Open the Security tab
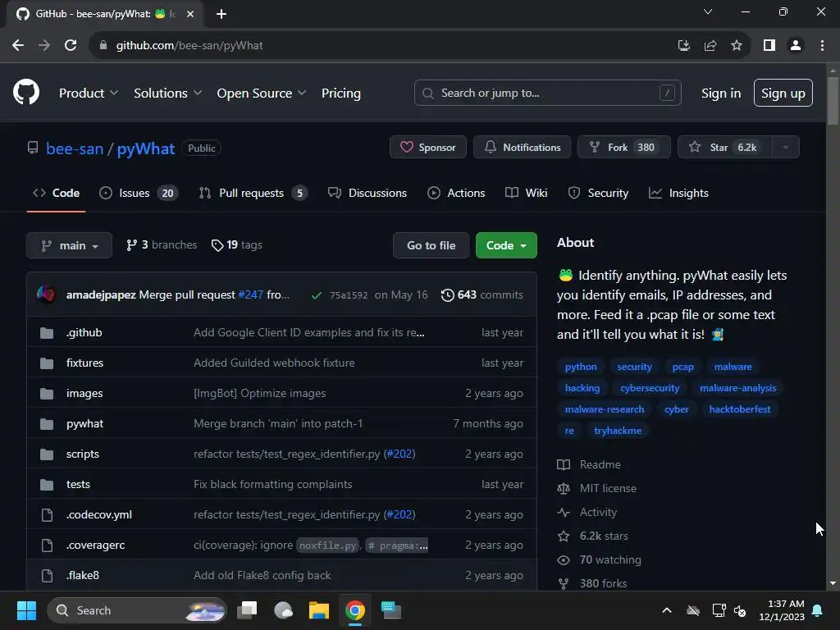Image resolution: width=840 pixels, height=630 pixels. (598, 193)
